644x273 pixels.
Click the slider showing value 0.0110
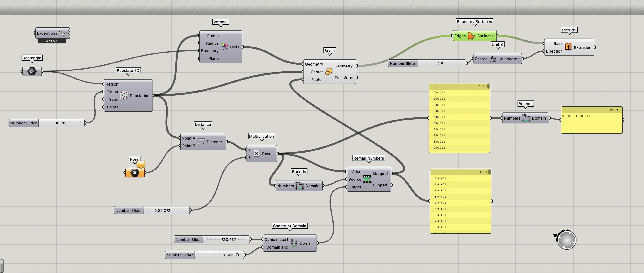tap(167, 210)
